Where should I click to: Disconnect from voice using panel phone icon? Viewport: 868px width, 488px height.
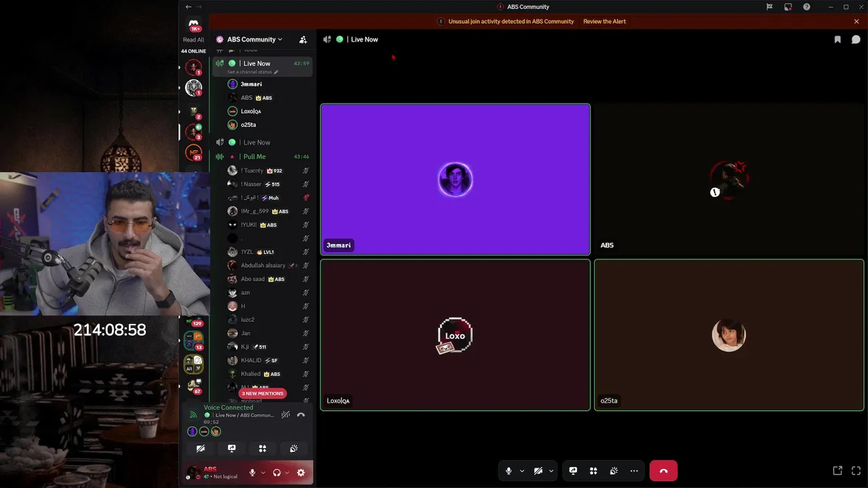coord(301,415)
